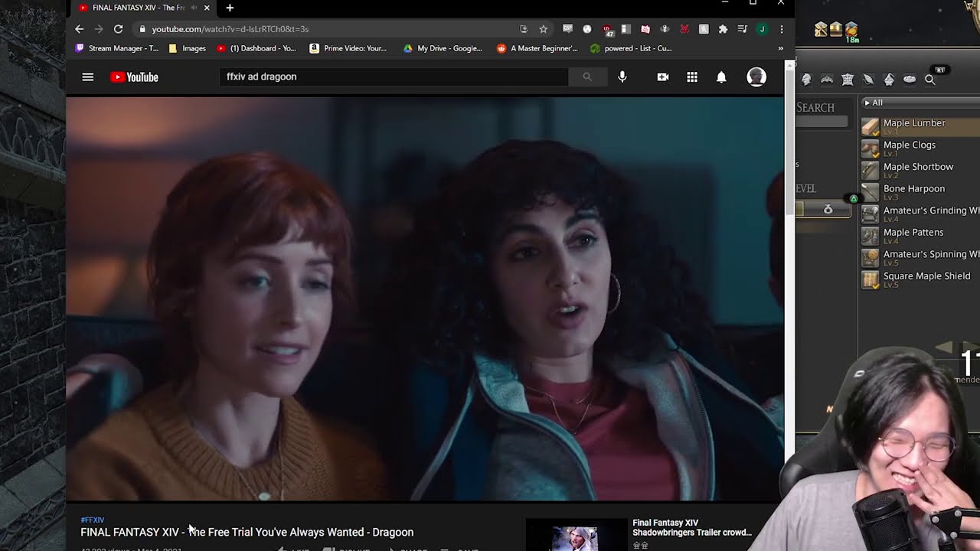Select the Maple Clogs recipe
The width and height of the screenshot is (980, 551).
click(920, 148)
